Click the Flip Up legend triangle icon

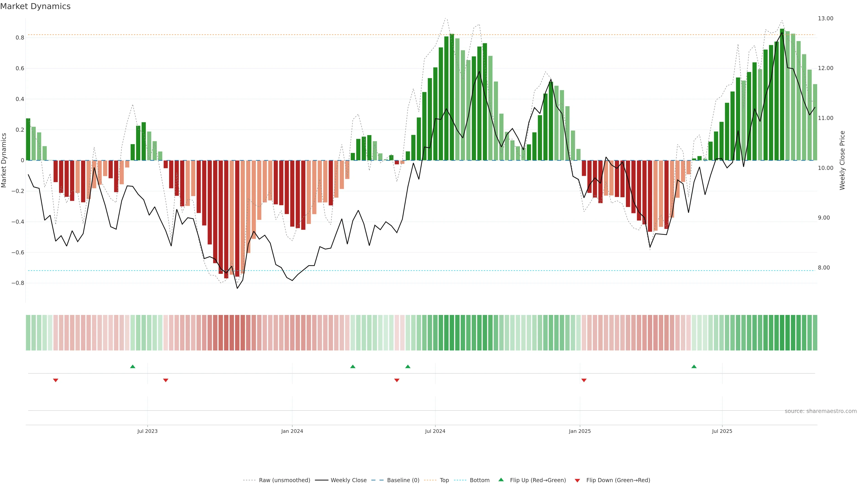coord(501,480)
